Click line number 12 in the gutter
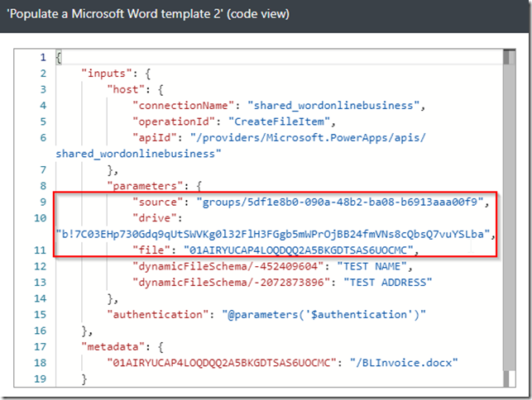This screenshot has height=400, width=532. (40, 266)
